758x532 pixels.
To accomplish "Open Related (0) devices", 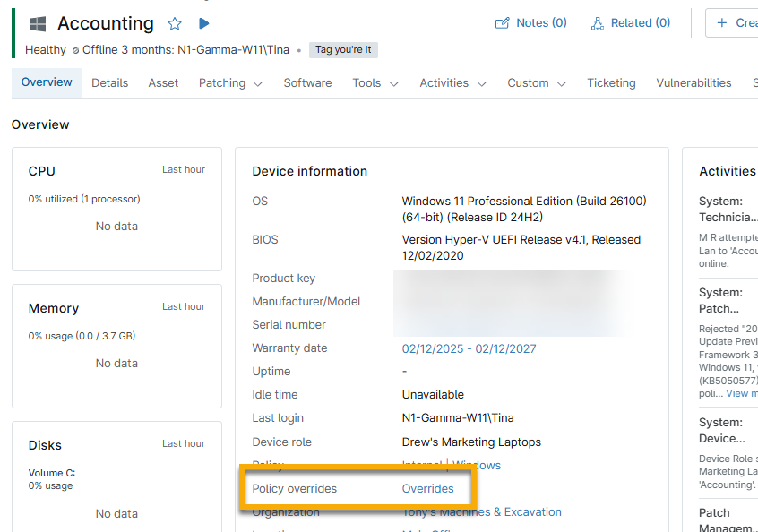I will 630,22.
